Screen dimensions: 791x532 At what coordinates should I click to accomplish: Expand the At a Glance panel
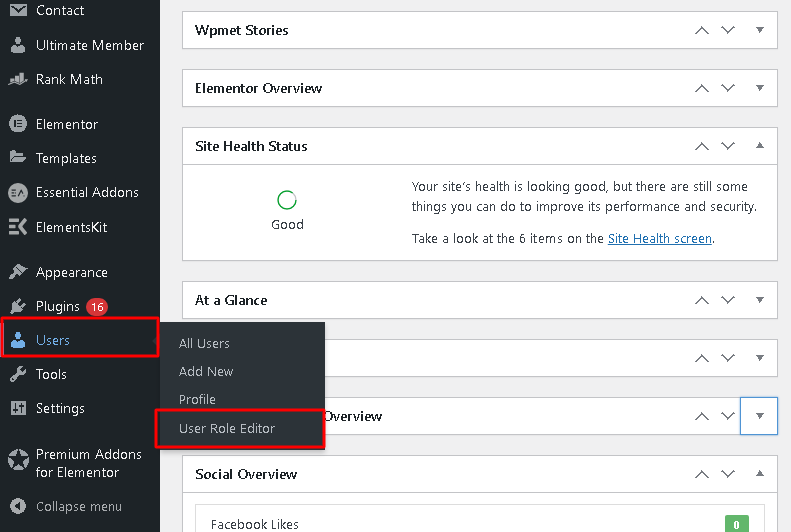759,300
